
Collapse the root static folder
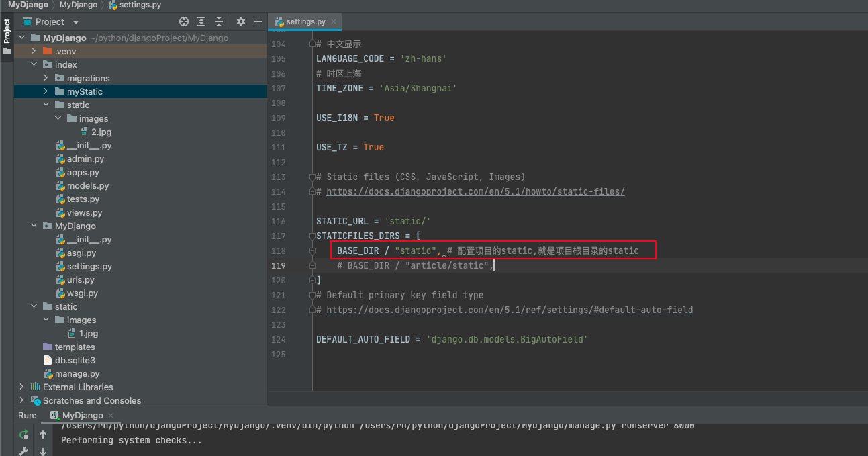pos(34,306)
